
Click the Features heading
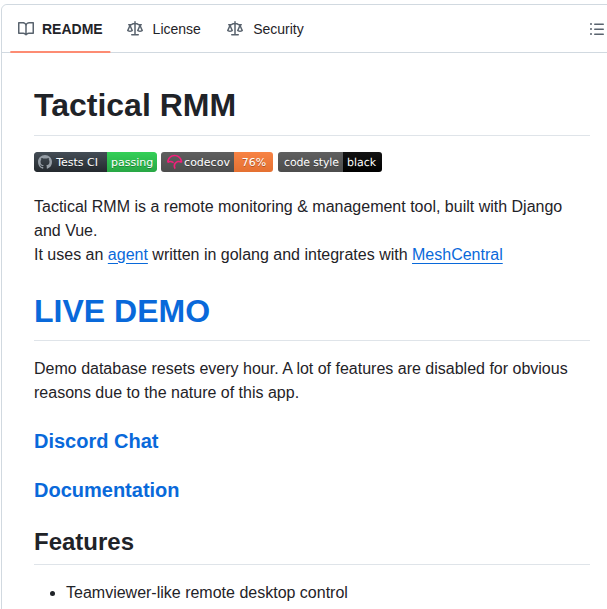tap(84, 542)
